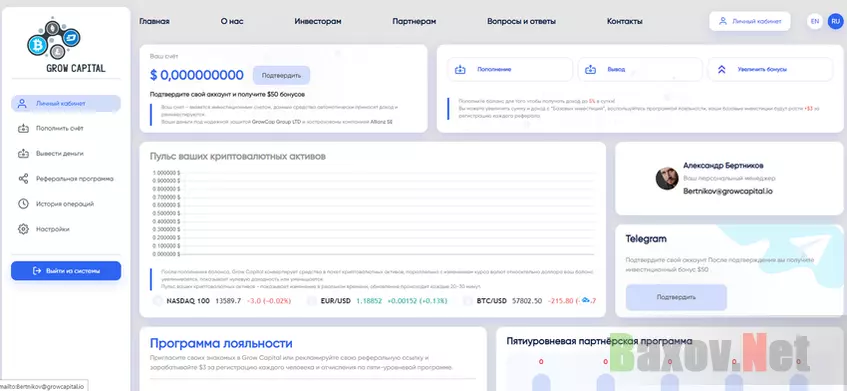Click the Вывести деньги sidebar icon

[23, 153]
